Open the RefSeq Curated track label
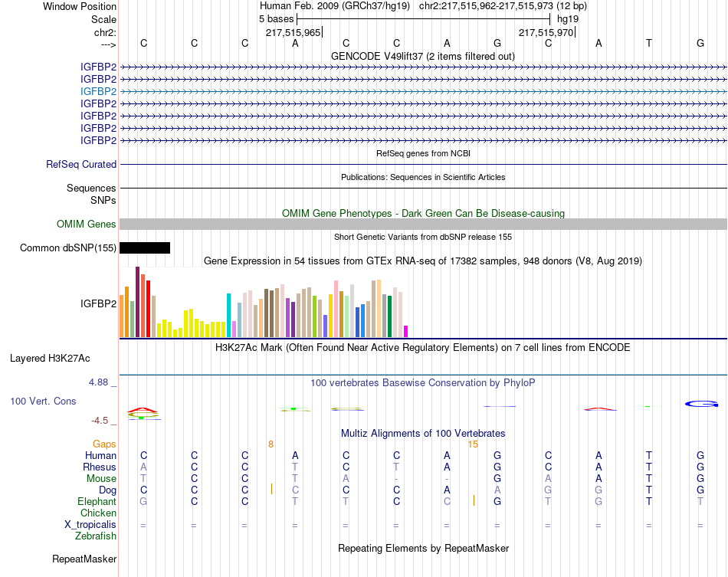Viewport: 728px width, 577px height. coord(81,164)
